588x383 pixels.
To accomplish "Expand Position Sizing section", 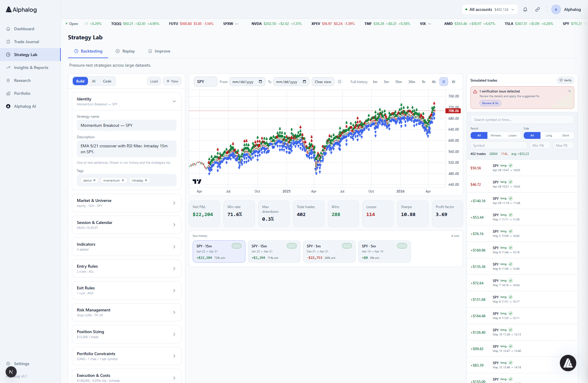I will [127, 334].
